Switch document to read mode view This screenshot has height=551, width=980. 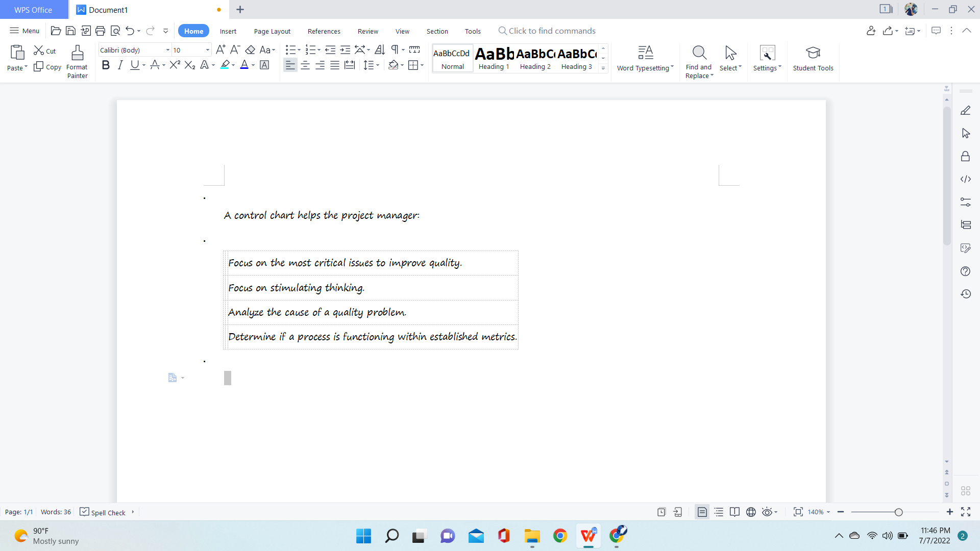click(x=735, y=512)
